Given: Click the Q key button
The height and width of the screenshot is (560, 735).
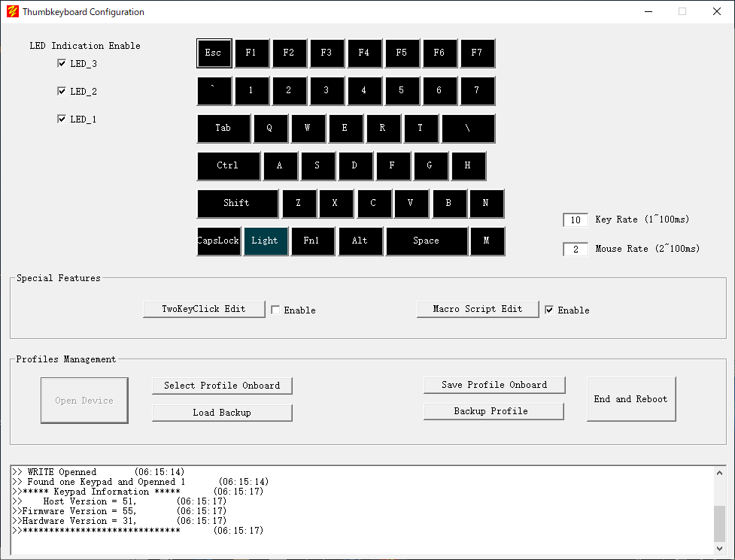Looking at the screenshot, I should pos(271,129).
